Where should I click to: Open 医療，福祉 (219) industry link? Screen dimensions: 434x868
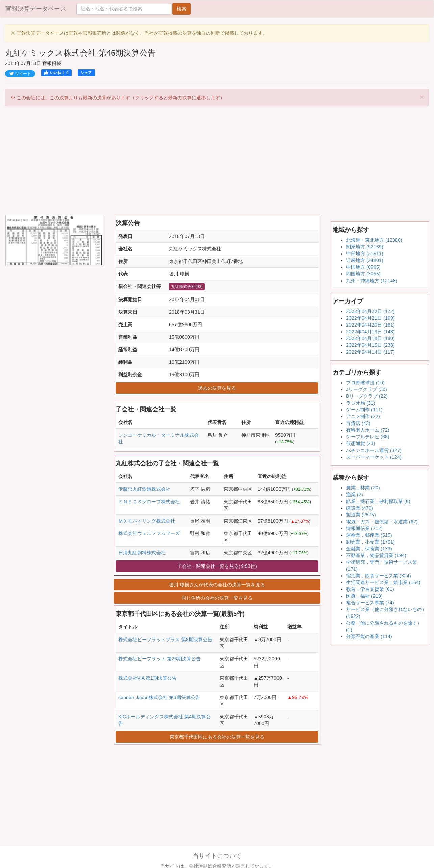coord(364,596)
